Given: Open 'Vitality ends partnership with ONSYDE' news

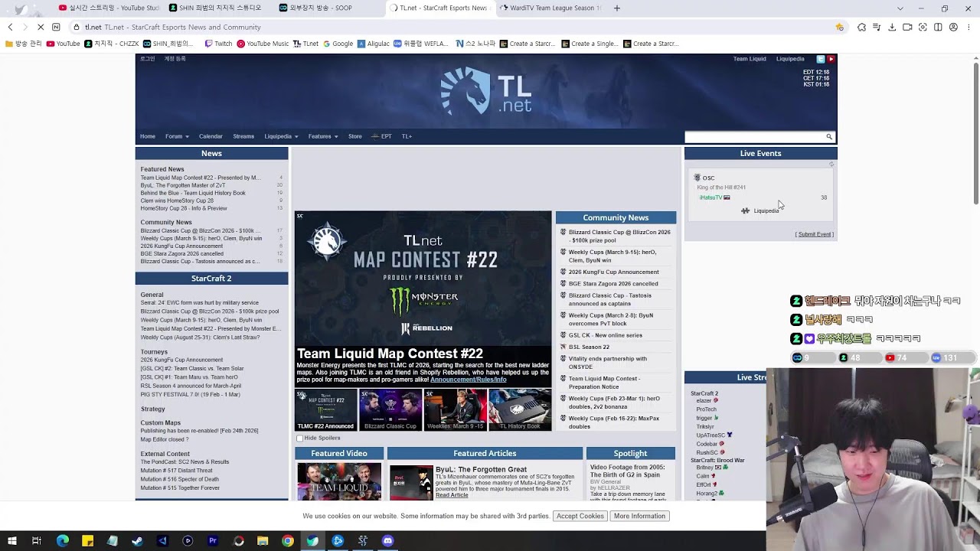Looking at the screenshot, I should tap(607, 363).
